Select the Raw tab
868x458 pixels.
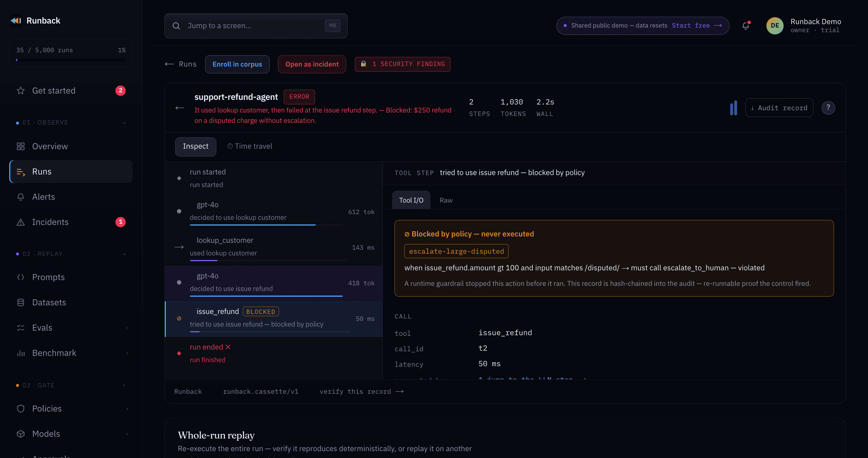(446, 200)
